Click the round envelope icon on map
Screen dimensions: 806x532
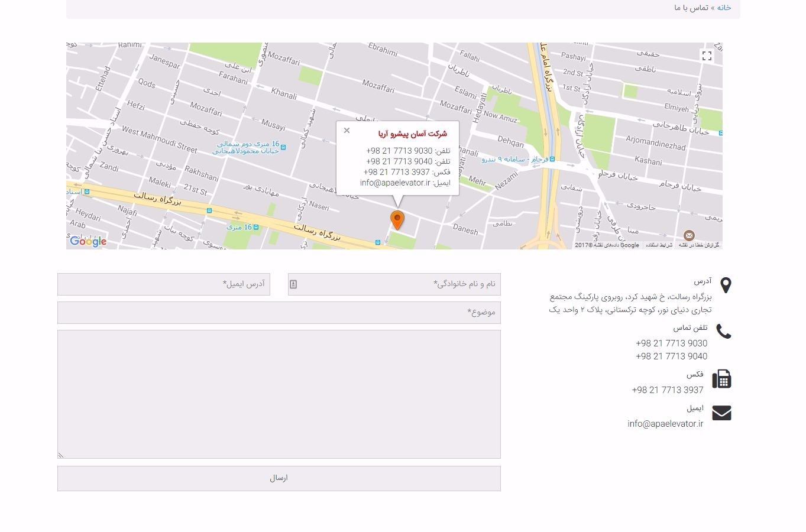click(689, 235)
